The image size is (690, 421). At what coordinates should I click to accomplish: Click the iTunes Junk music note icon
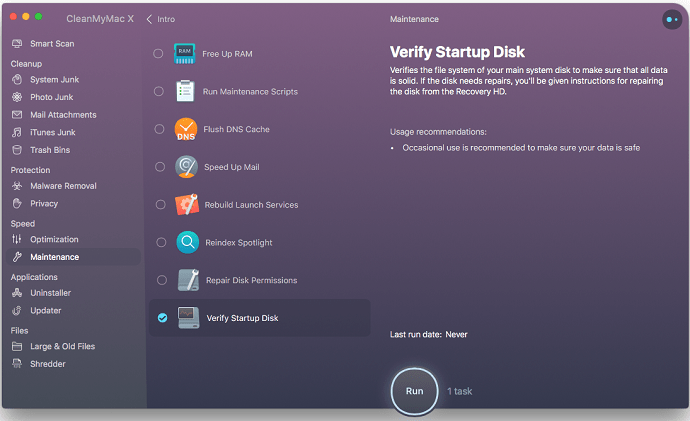point(17,132)
